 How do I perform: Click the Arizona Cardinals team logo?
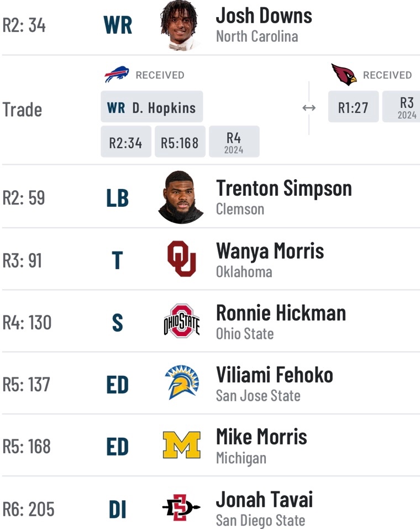[x=343, y=75]
